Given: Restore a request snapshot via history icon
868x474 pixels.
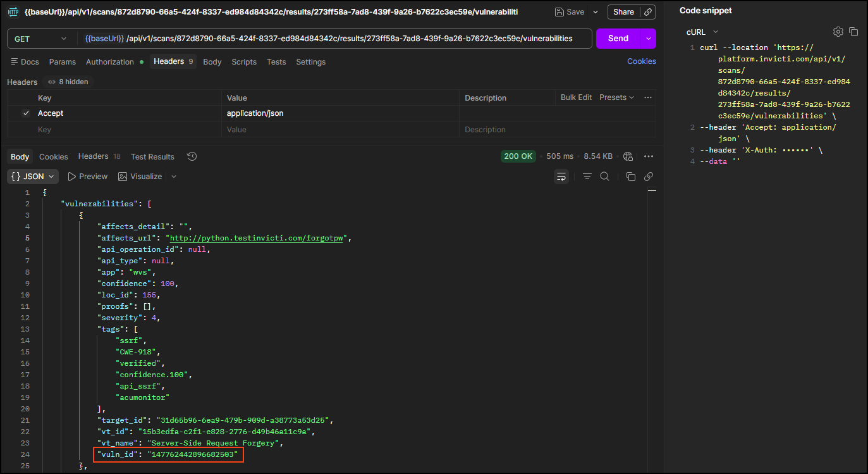Looking at the screenshot, I should 192,156.
